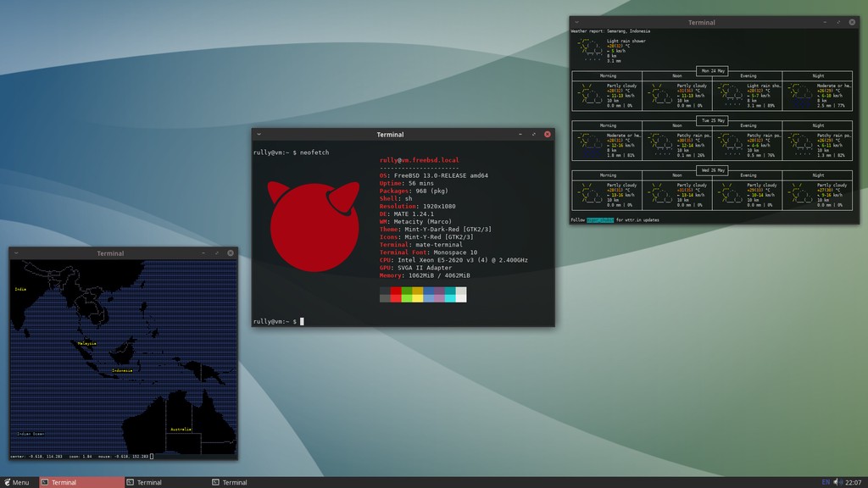Open window menu from the map Terminal titlebar icon

(18, 252)
